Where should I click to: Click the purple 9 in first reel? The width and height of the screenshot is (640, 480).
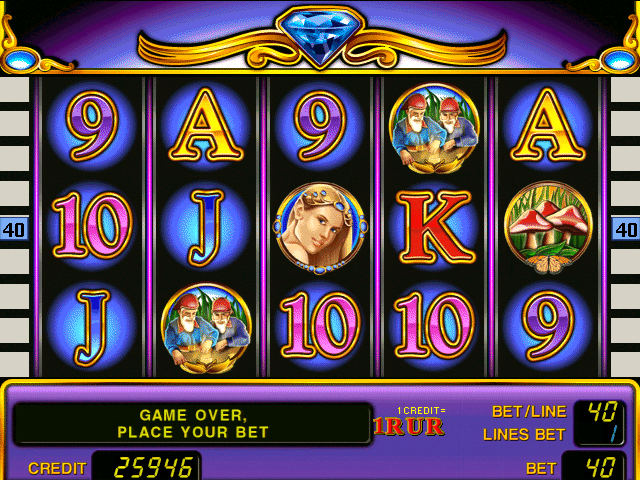[92, 126]
